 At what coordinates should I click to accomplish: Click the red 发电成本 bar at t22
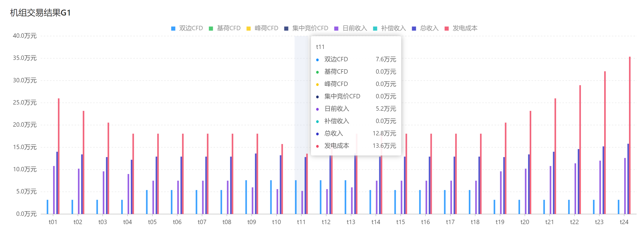(580, 150)
